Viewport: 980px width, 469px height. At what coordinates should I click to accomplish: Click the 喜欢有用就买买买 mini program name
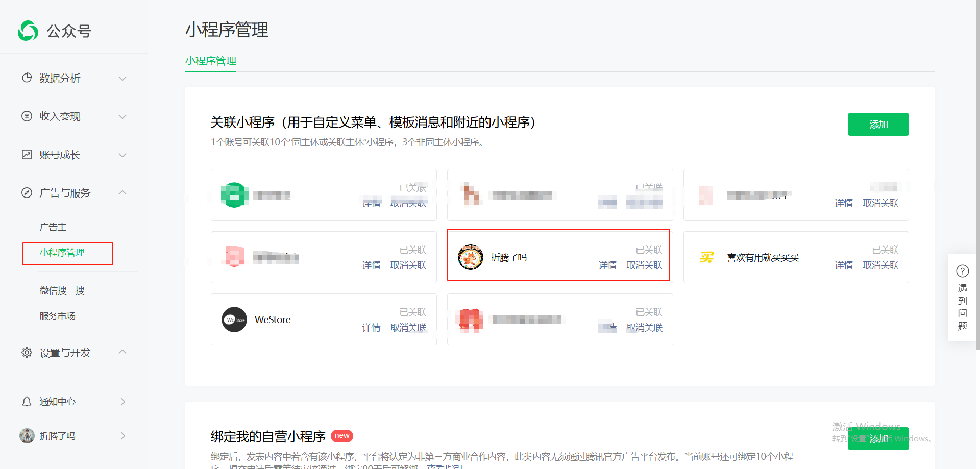tap(763, 257)
